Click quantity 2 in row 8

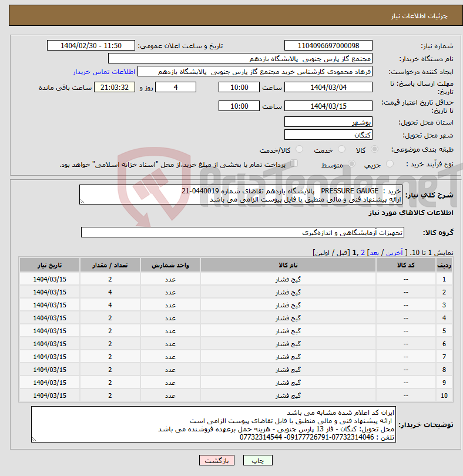point(110,370)
